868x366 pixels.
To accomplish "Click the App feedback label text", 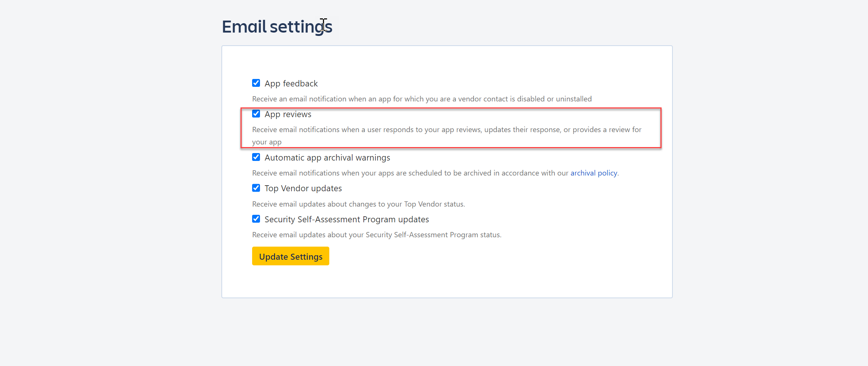I will [291, 83].
